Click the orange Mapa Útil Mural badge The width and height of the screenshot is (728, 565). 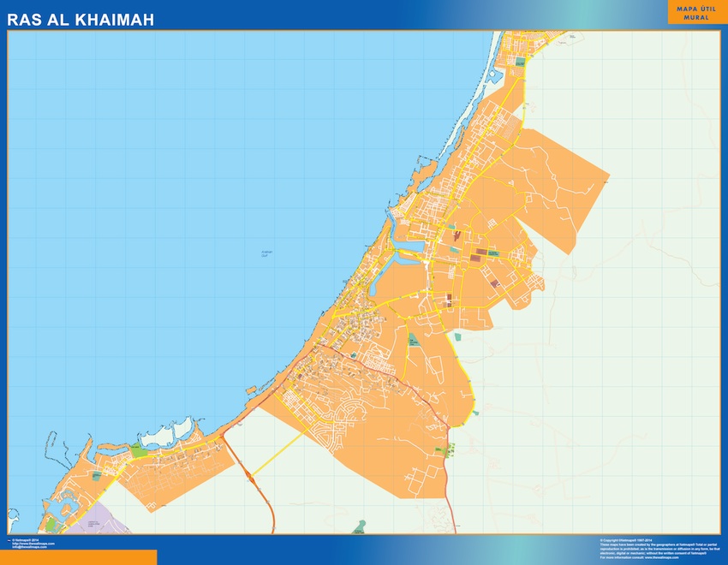[x=694, y=12]
